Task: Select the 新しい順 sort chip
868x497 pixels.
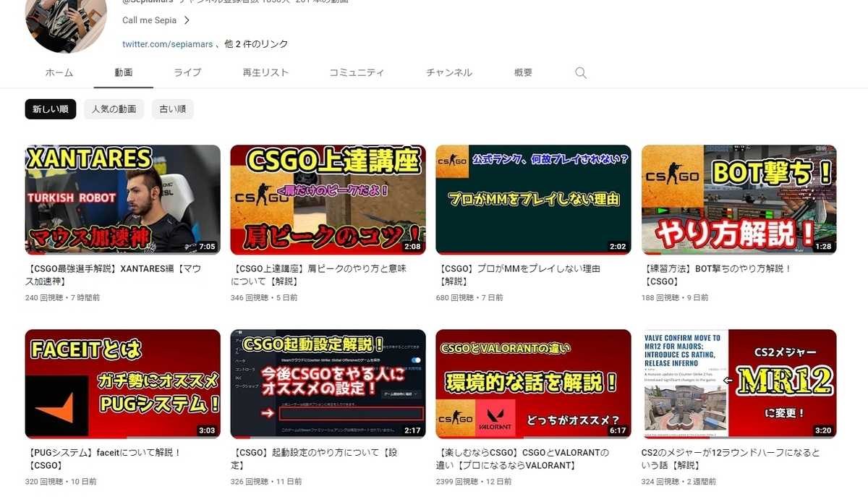Action: [x=51, y=109]
